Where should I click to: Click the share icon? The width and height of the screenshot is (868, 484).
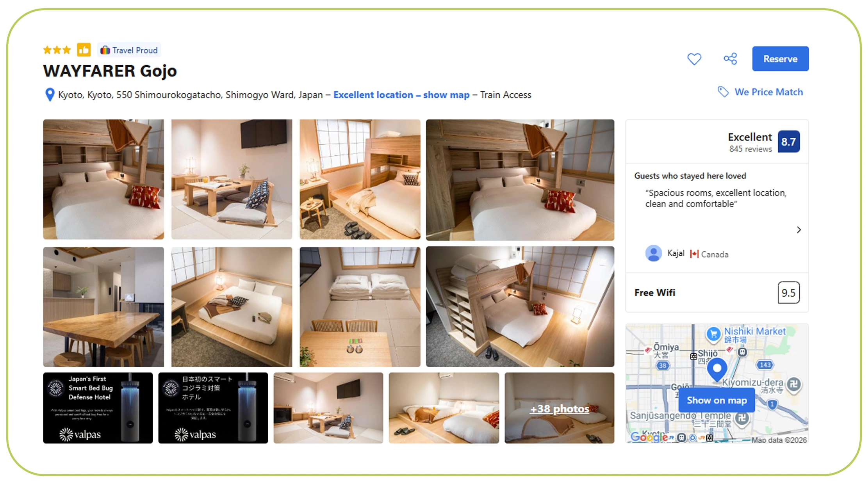click(x=730, y=59)
